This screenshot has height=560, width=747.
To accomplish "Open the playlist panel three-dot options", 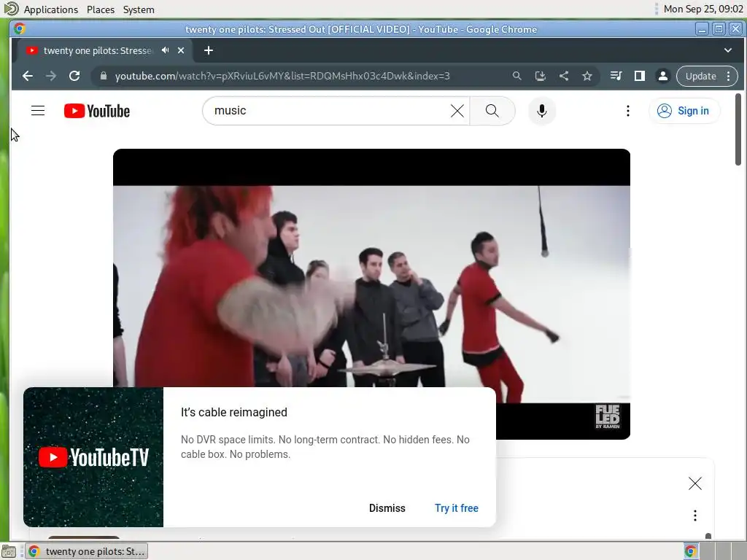I will coord(695,516).
